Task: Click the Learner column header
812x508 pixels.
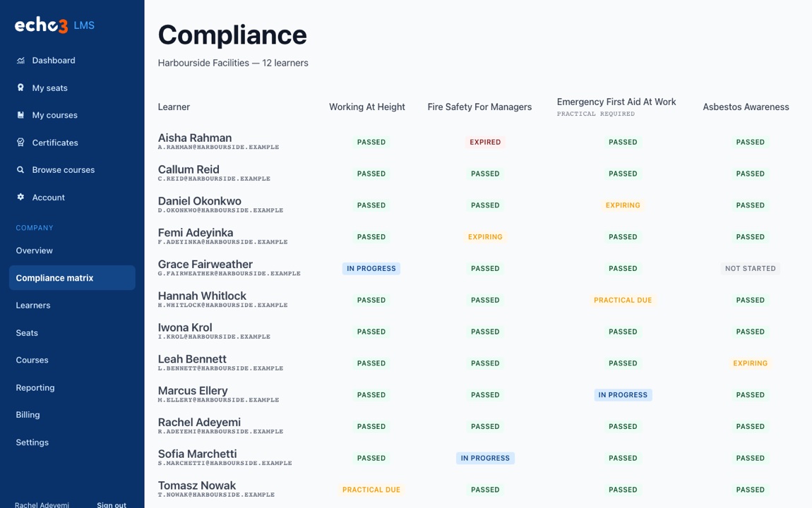Action: (x=174, y=107)
